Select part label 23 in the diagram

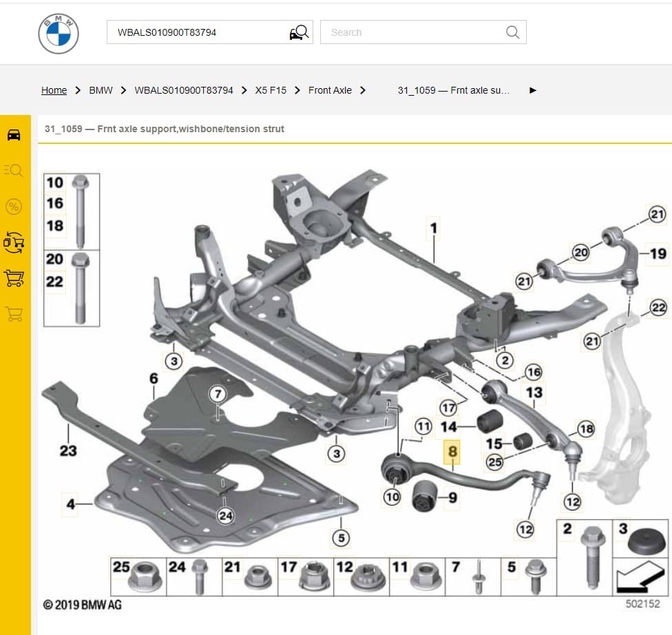pyautogui.click(x=68, y=451)
